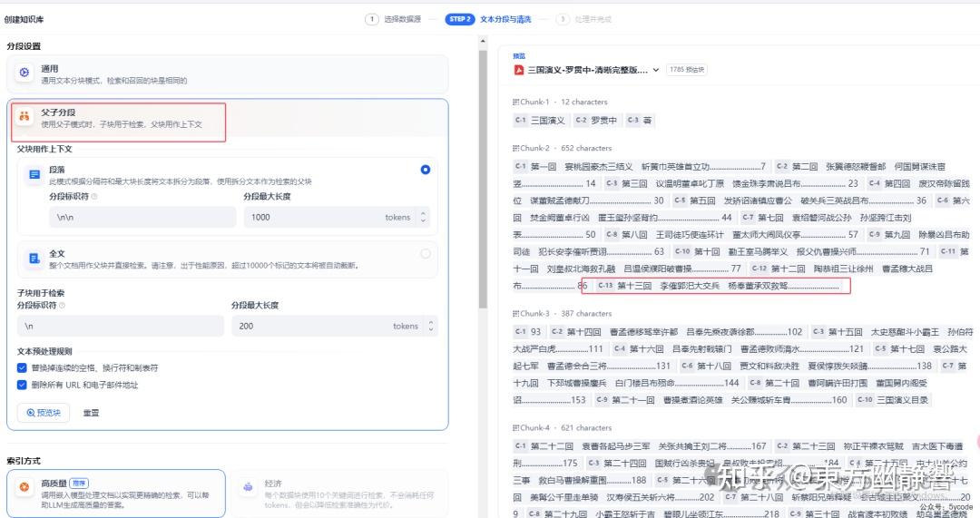Click the 经济 economy index icon
Image resolution: width=980 pixels, height=518 pixels.
(x=248, y=487)
